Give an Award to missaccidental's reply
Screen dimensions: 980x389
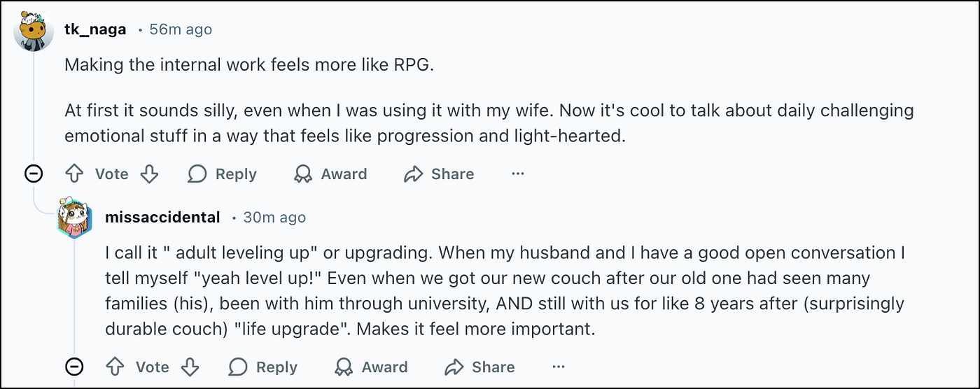371,367
